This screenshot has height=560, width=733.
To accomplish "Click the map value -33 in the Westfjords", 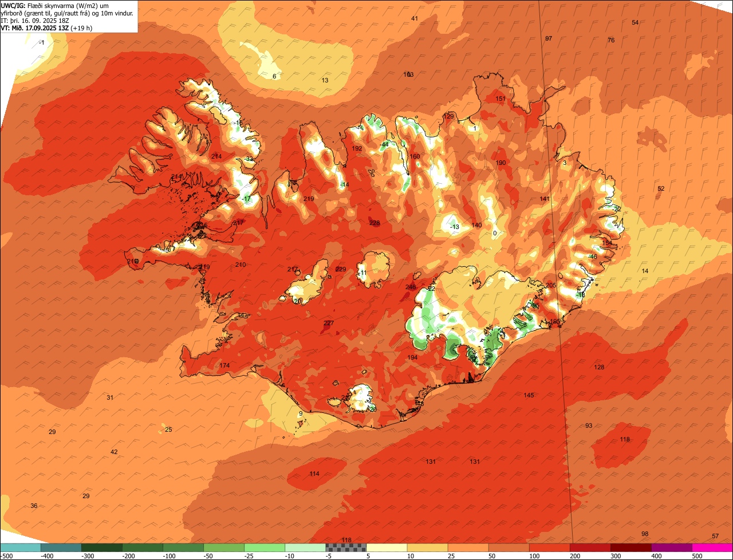I will point(248,159).
